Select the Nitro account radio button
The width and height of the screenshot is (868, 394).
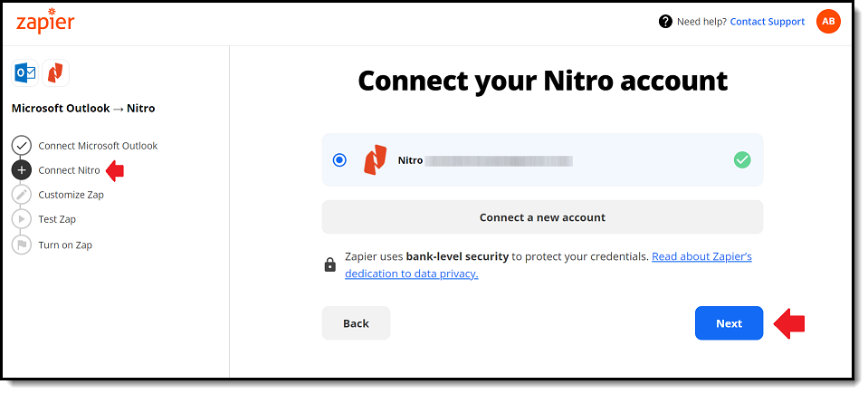[340, 160]
